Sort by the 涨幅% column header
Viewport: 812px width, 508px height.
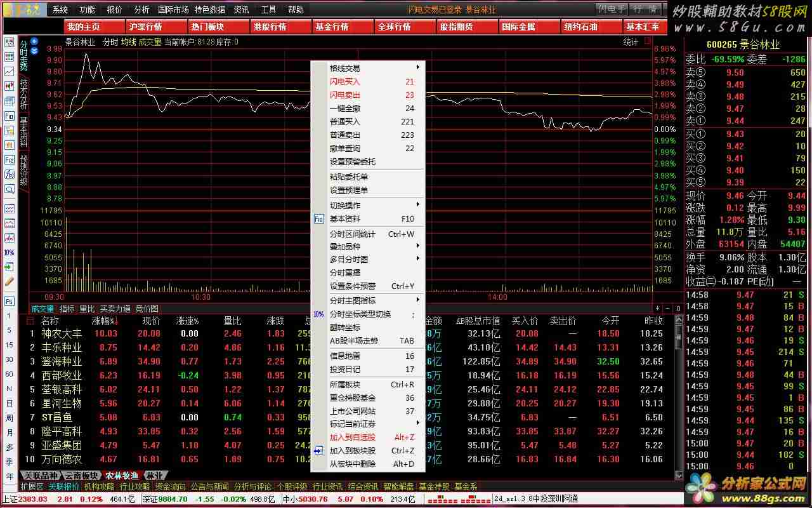pyautogui.click(x=105, y=321)
